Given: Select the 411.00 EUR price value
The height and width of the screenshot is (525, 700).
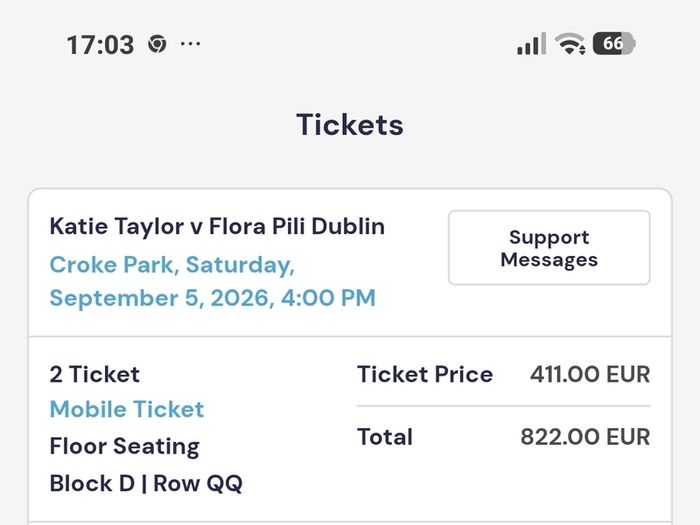Looking at the screenshot, I should (590, 374).
